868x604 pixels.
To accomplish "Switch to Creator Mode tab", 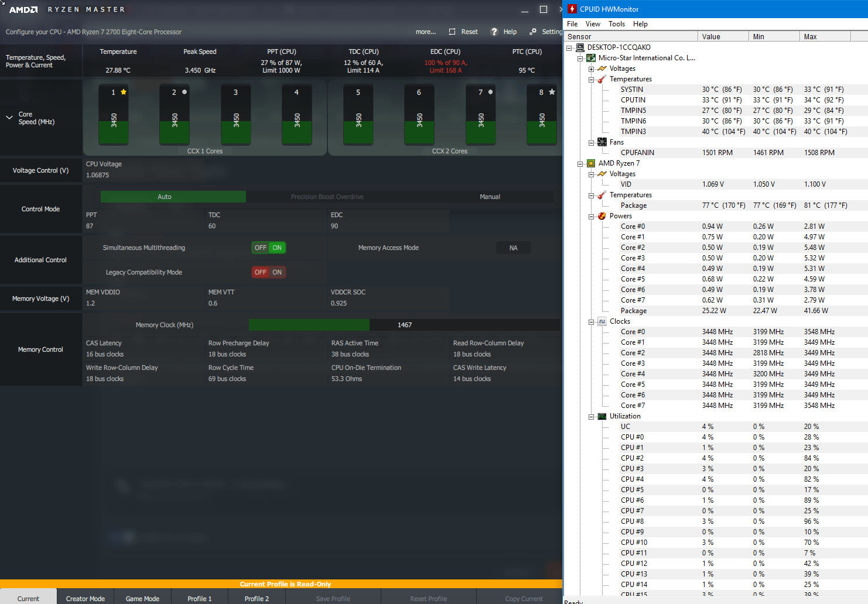I will pyautogui.click(x=86, y=598).
